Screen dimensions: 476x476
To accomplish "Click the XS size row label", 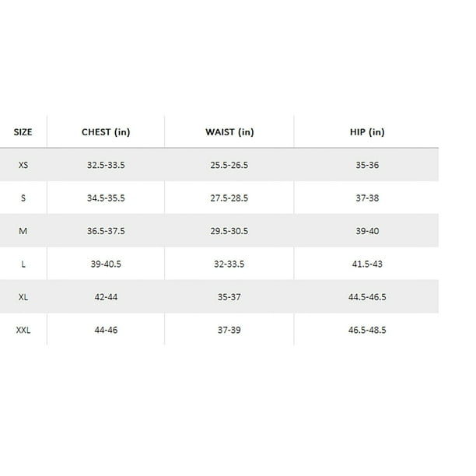I will (23, 165).
